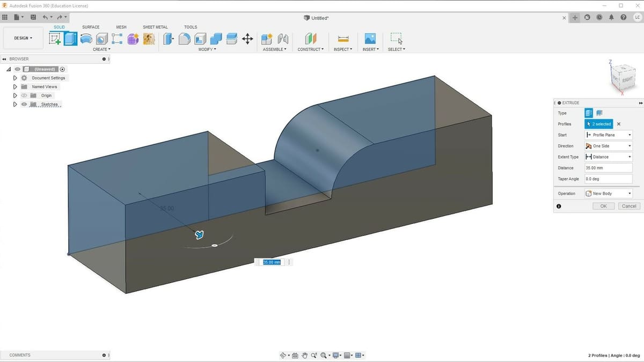Undo the last action
Viewport: 644px width, 362px height.
(x=45, y=17)
